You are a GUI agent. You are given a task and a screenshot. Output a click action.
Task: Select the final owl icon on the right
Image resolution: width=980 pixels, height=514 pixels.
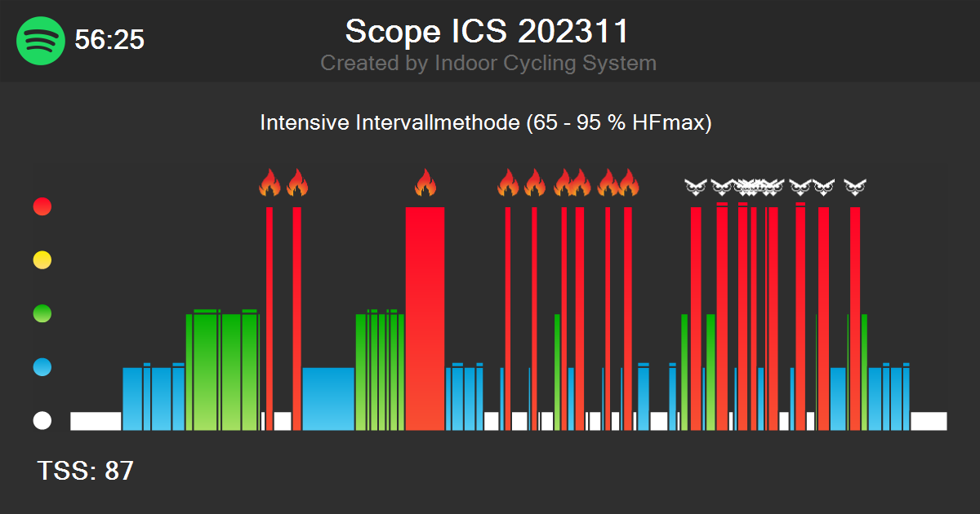click(856, 186)
